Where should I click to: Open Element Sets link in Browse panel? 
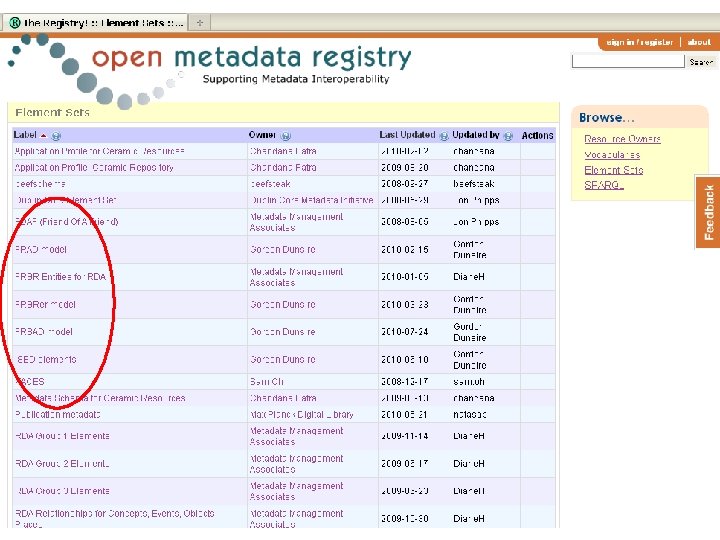click(x=613, y=170)
